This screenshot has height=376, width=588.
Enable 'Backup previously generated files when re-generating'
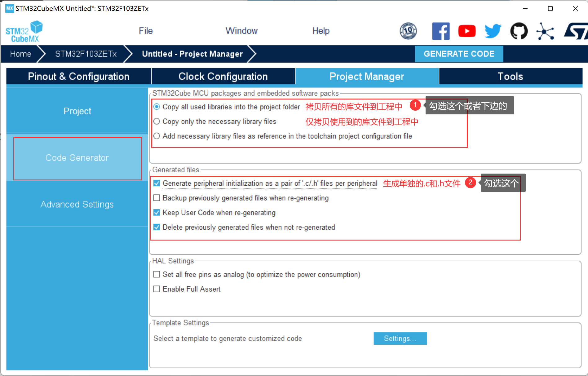(x=157, y=198)
